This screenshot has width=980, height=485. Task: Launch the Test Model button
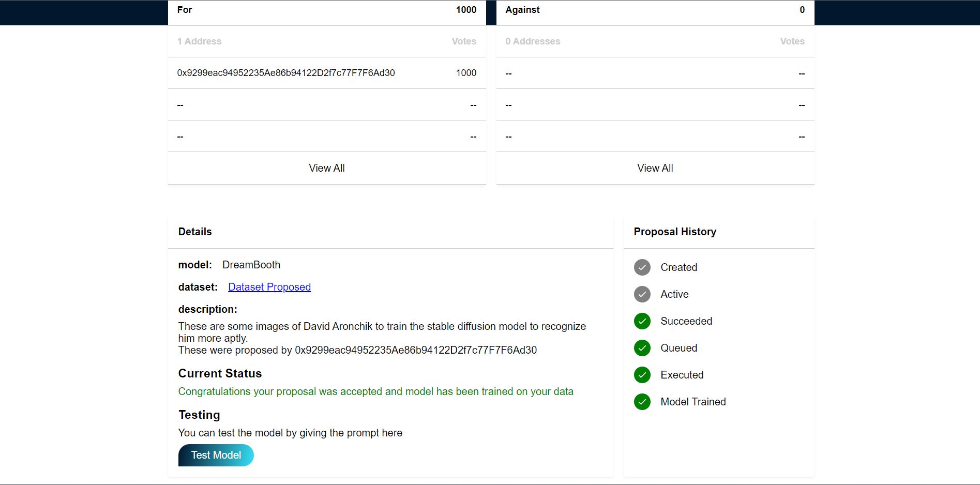[x=216, y=455]
